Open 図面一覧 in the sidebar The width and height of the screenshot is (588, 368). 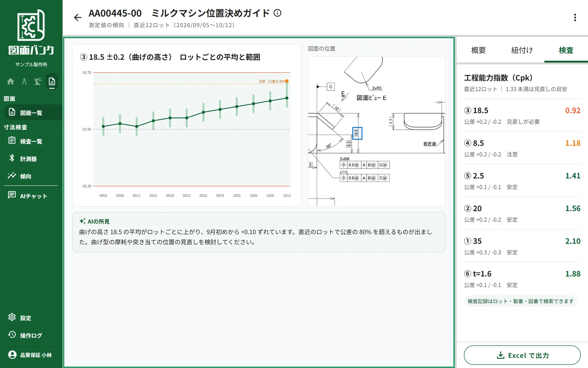(x=33, y=113)
